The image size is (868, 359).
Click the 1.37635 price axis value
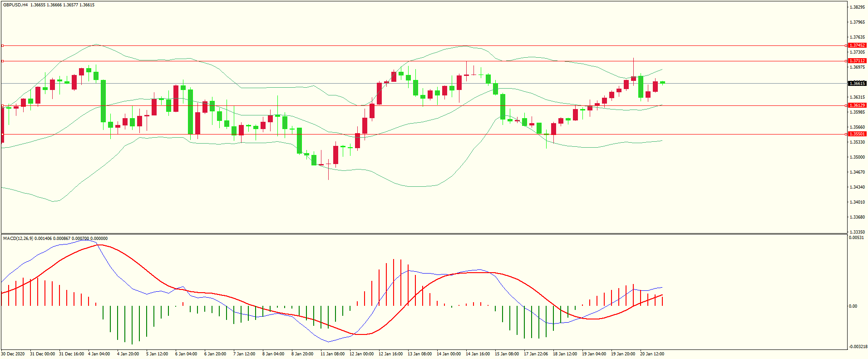pos(857,37)
